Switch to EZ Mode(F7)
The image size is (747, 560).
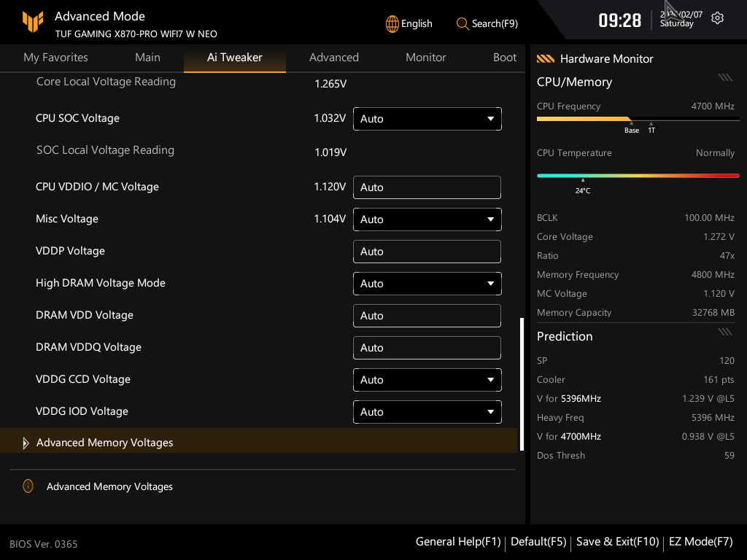700,542
